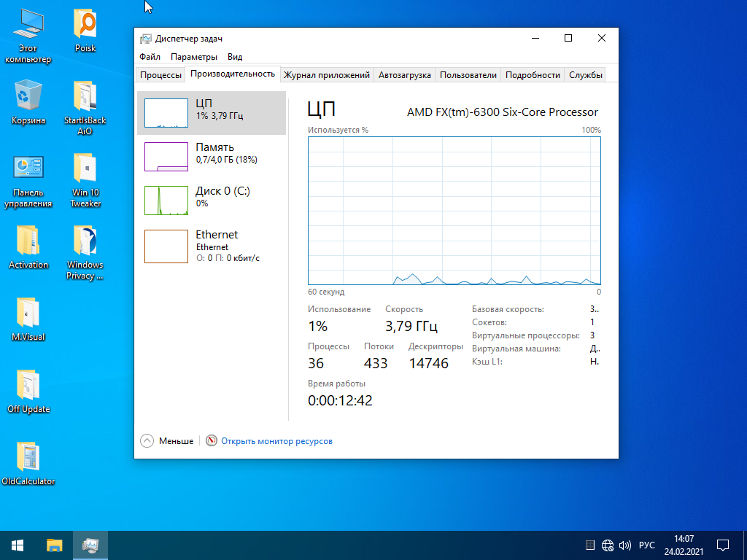Viewport: 747px width, 560px height.
Task: Click the Windows Start button
Action: coord(18,545)
